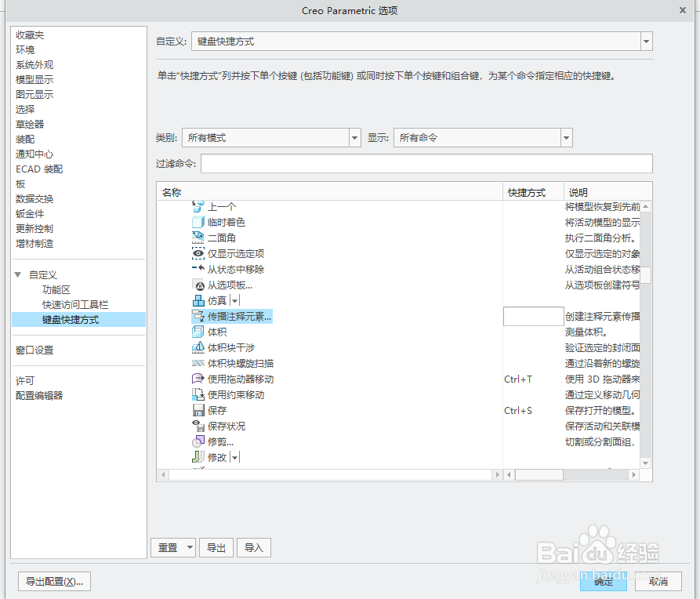Select 环境 in the sidebar
The width and height of the screenshot is (700, 599).
[x=25, y=49]
